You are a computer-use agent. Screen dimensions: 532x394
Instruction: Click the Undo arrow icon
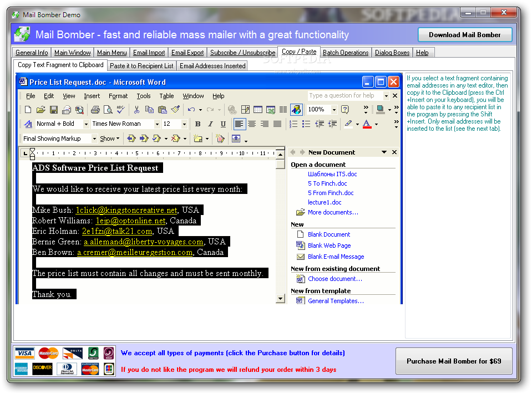coord(191,110)
